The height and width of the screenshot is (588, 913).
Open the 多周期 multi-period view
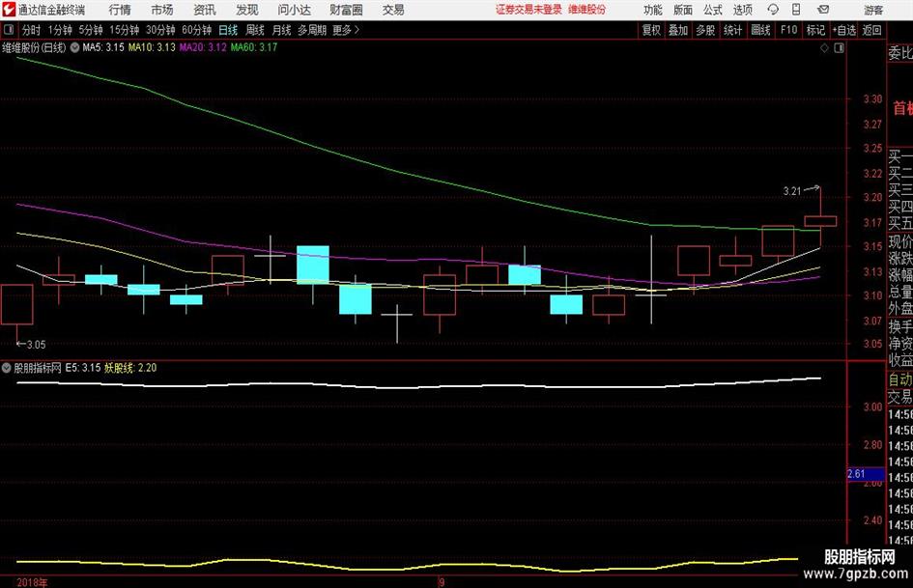pos(312,30)
